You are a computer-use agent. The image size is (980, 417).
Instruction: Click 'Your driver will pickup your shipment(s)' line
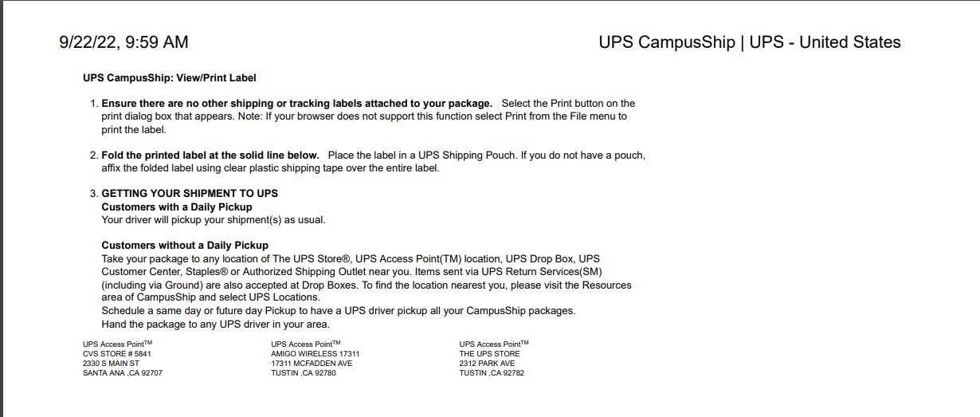click(214, 219)
